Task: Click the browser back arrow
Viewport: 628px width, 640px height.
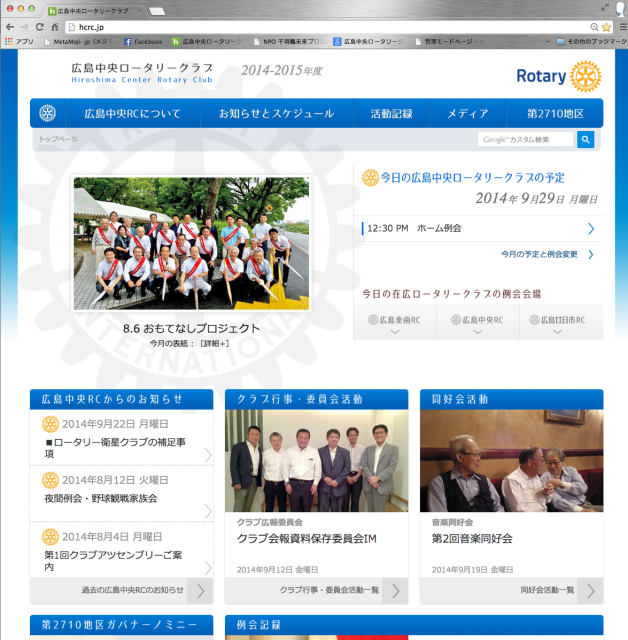Action: pyautogui.click(x=9, y=27)
